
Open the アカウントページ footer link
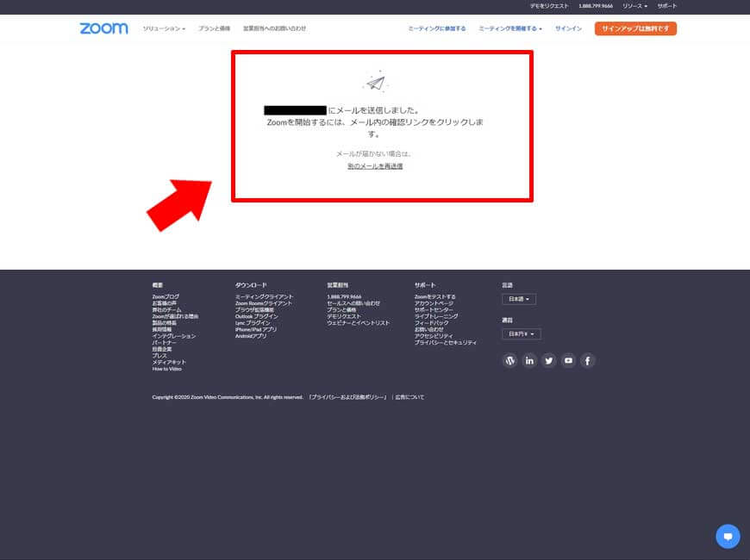[434, 303]
